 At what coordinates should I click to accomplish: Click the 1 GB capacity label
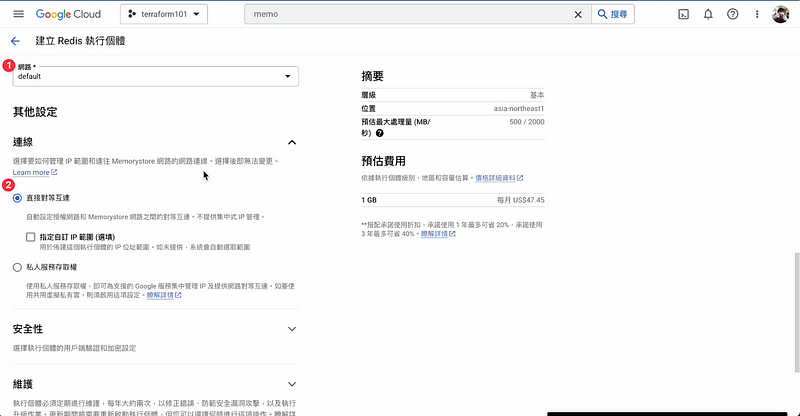(x=369, y=200)
